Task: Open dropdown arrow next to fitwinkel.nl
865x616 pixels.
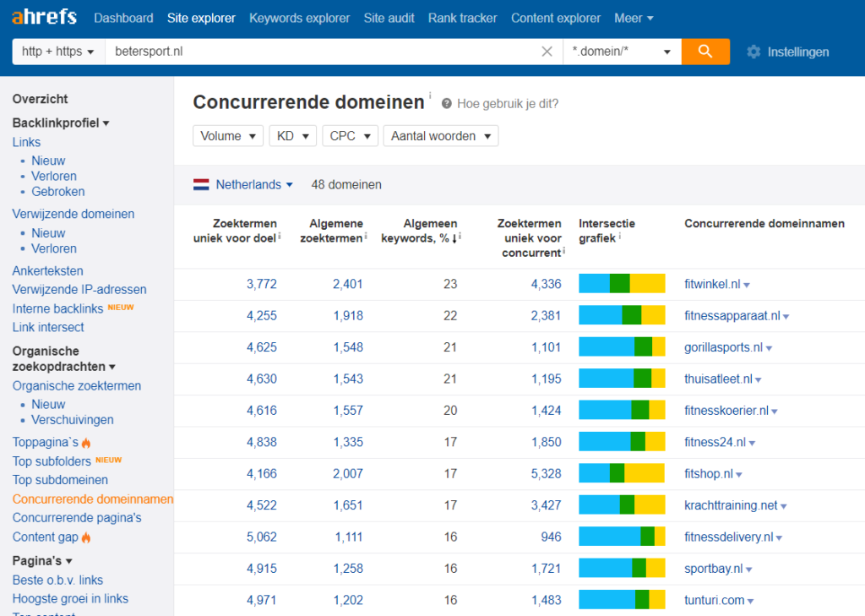Action: pos(747,286)
